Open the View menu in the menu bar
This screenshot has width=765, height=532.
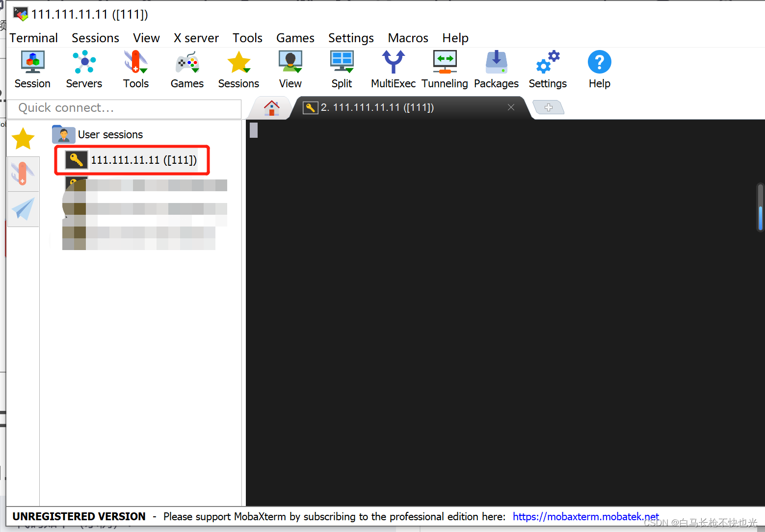point(146,38)
